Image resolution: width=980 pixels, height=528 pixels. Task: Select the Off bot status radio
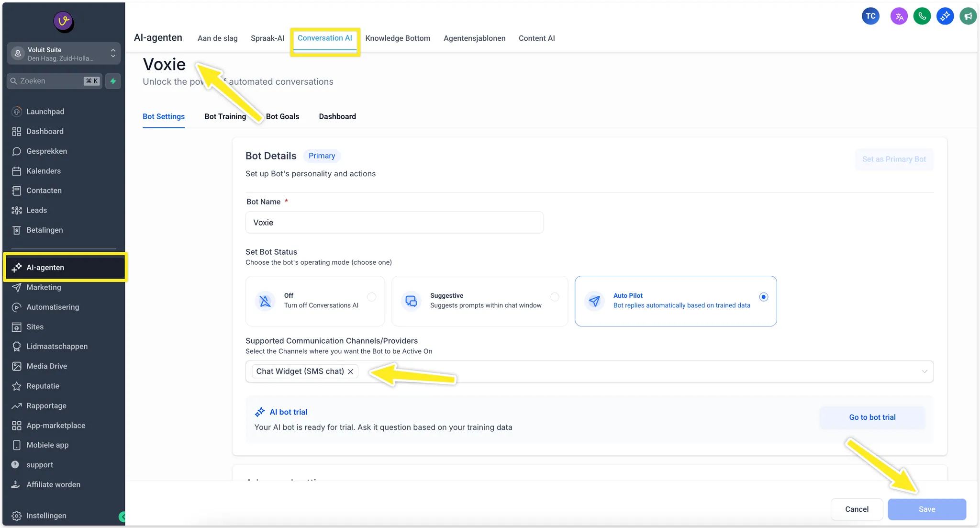372,297
